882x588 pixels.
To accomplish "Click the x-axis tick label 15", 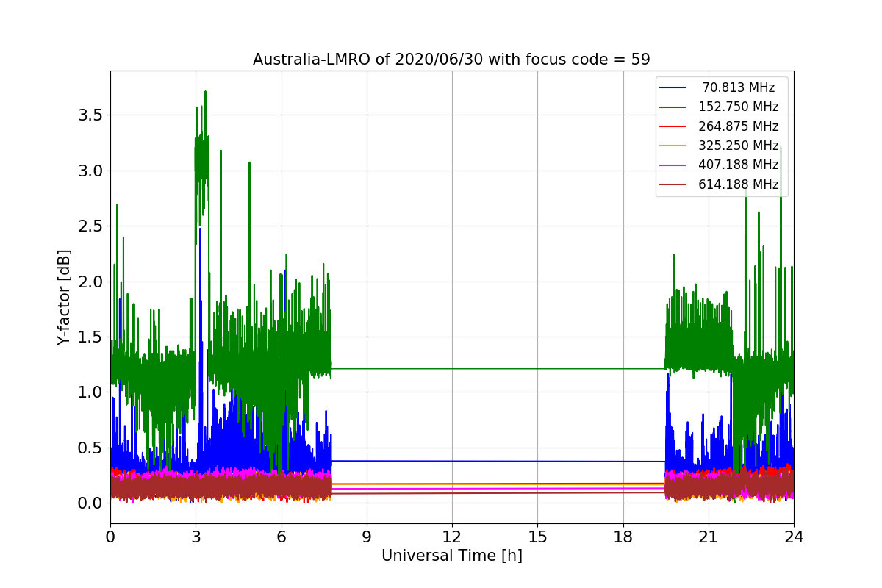I will point(537,537).
